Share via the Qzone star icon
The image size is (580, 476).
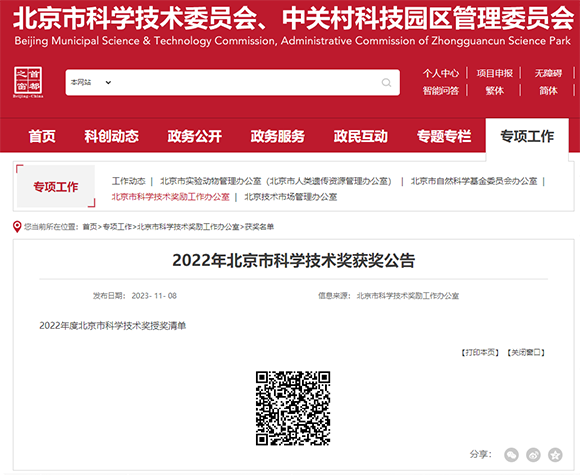click(555, 455)
